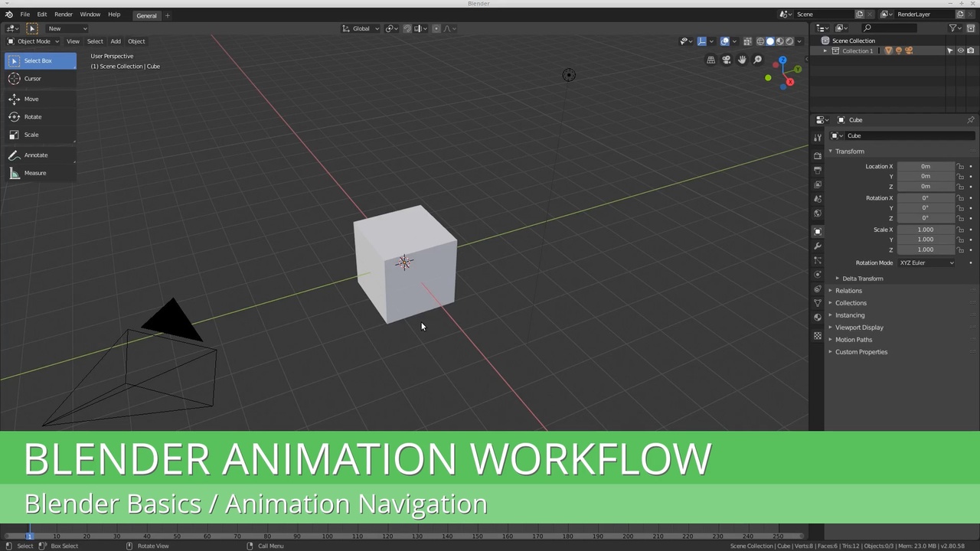Screen dimensions: 980x551
Task: Select the Cursor tool
Action: coord(40,79)
